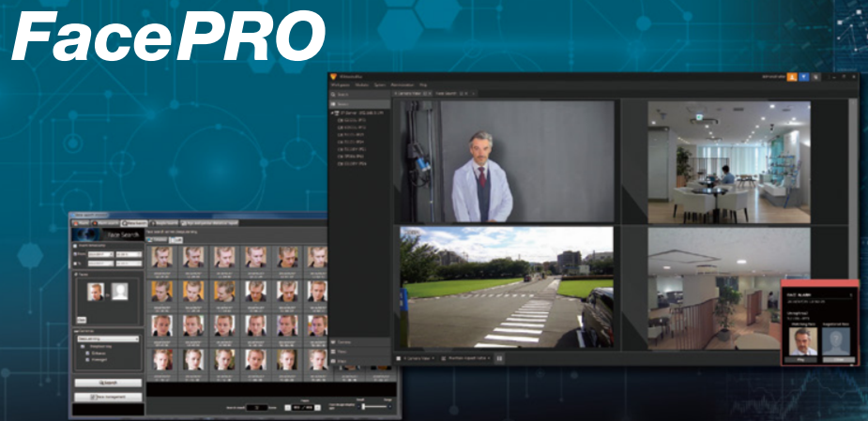This screenshot has width=868, height=421.
Task: Go to the previous results page
Action: [x=288, y=408]
